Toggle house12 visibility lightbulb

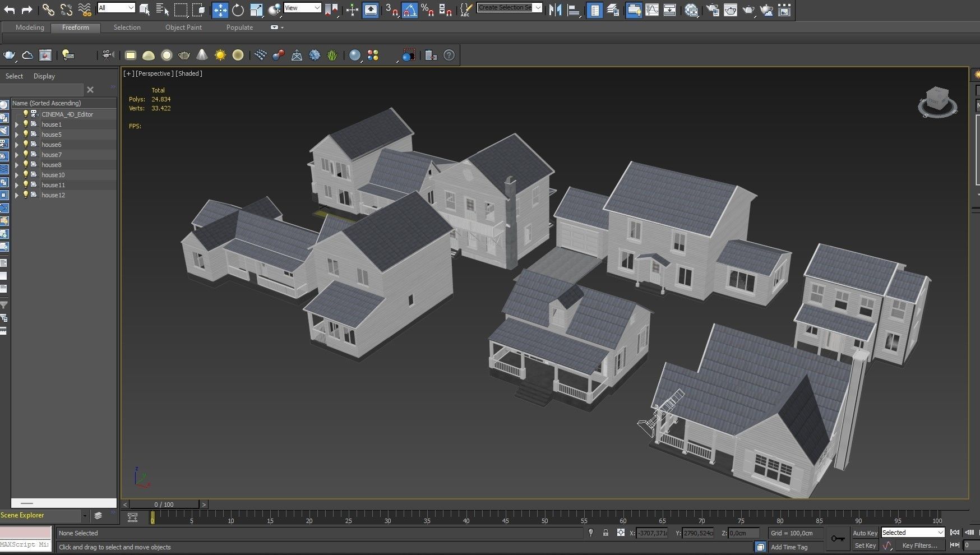[25, 195]
